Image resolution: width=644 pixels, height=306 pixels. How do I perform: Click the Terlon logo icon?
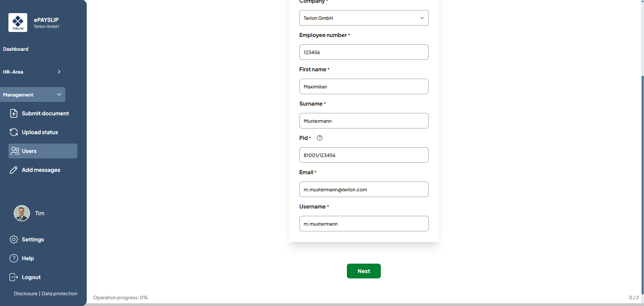tap(18, 23)
